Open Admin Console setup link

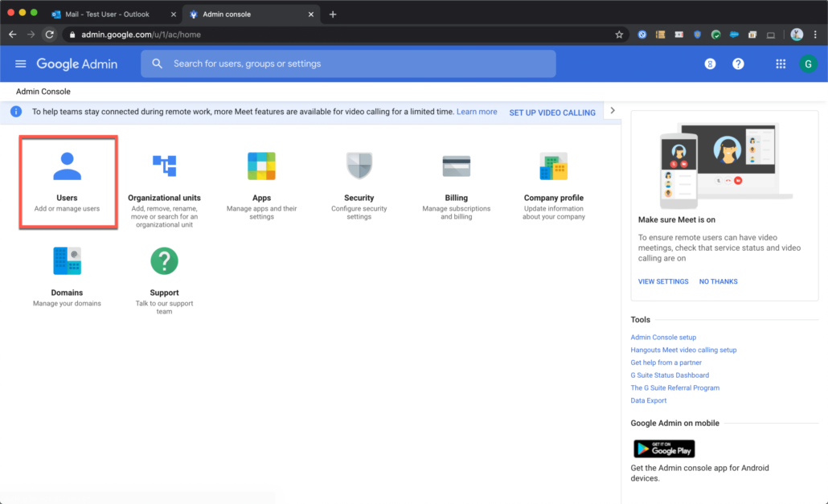tap(663, 338)
